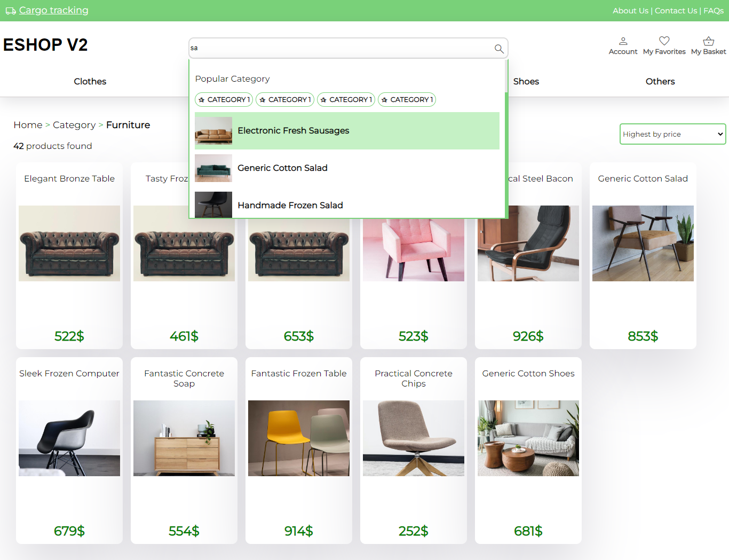Viewport: 729px width, 560px height.
Task: Click the search magnifier icon
Action: [x=498, y=49]
